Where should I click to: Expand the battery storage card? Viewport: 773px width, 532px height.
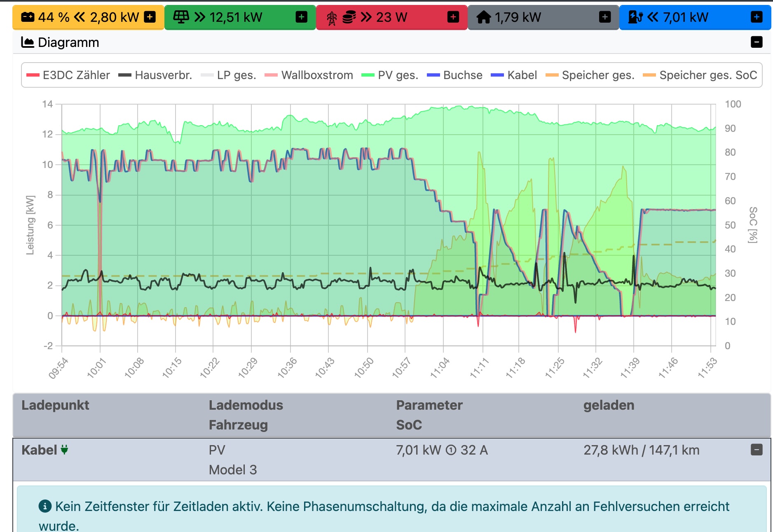pyautogui.click(x=150, y=17)
